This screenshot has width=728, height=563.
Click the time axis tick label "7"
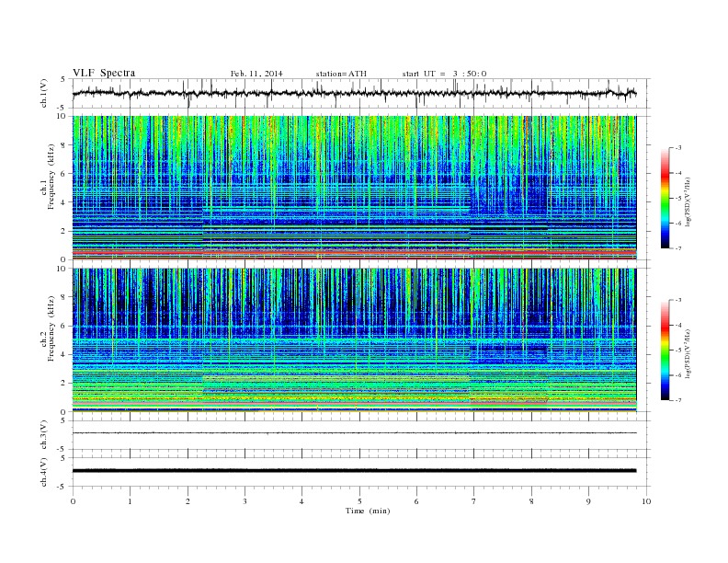click(x=474, y=501)
